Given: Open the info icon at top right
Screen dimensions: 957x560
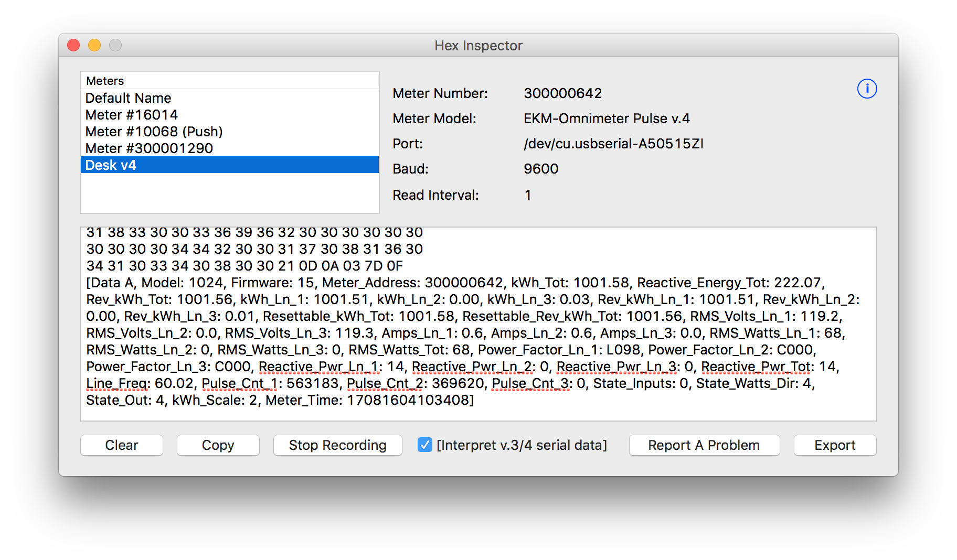Looking at the screenshot, I should click(x=867, y=89).
